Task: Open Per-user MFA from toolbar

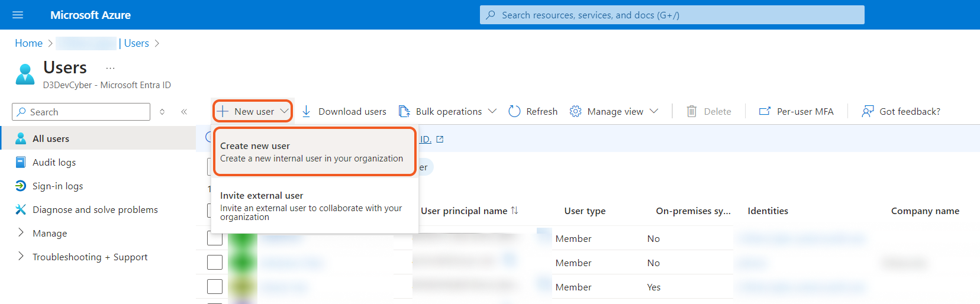Action: click(797, 111)
